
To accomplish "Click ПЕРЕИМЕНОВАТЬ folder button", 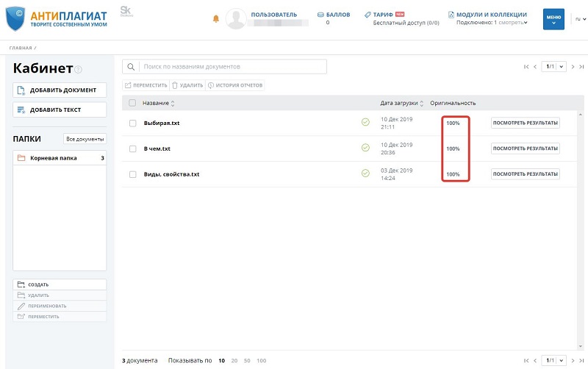I will pos(60,306).
